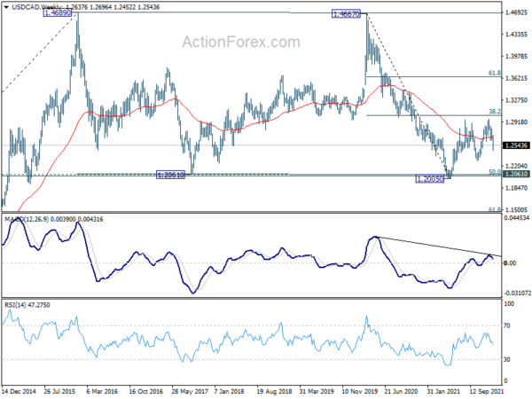The width and height of the screenshot is (532, 399).
Task: Click the RSI 100 scale label
Action: coord(509,303)
